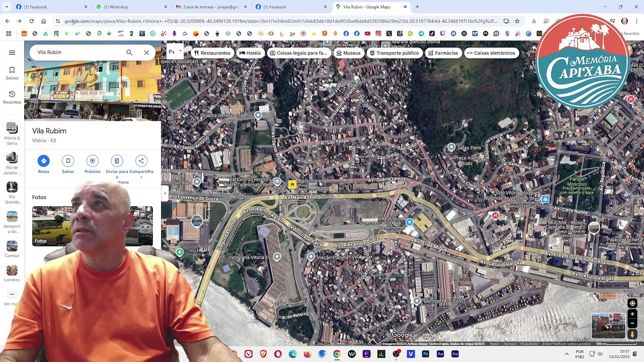Click the search magnifier in Maps search box
The width and height of the screenshot is (644, 362).
129,52
